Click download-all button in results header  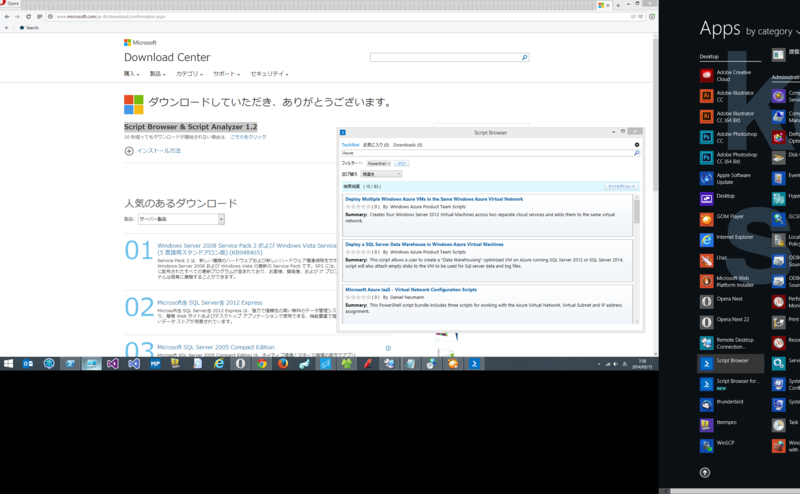621,186
